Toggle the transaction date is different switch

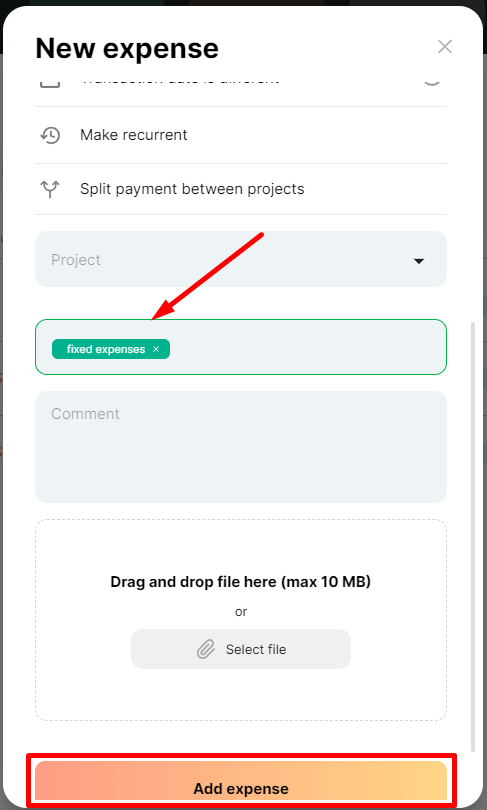pos(432,82)
